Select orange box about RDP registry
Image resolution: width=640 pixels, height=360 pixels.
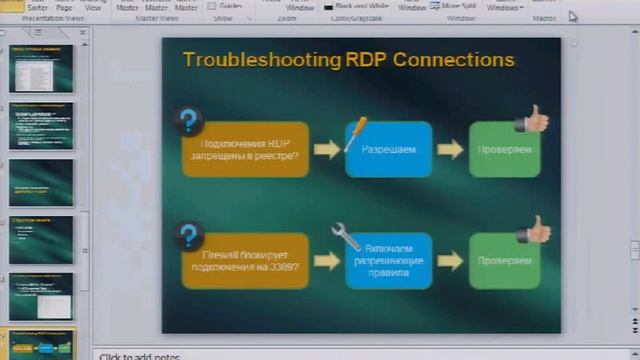(245, 149)
